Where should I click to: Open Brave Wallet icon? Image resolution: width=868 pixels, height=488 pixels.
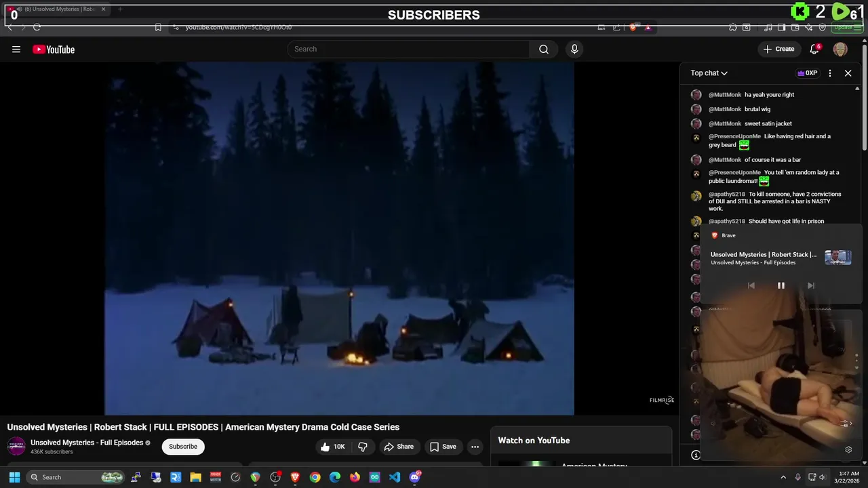795,27
